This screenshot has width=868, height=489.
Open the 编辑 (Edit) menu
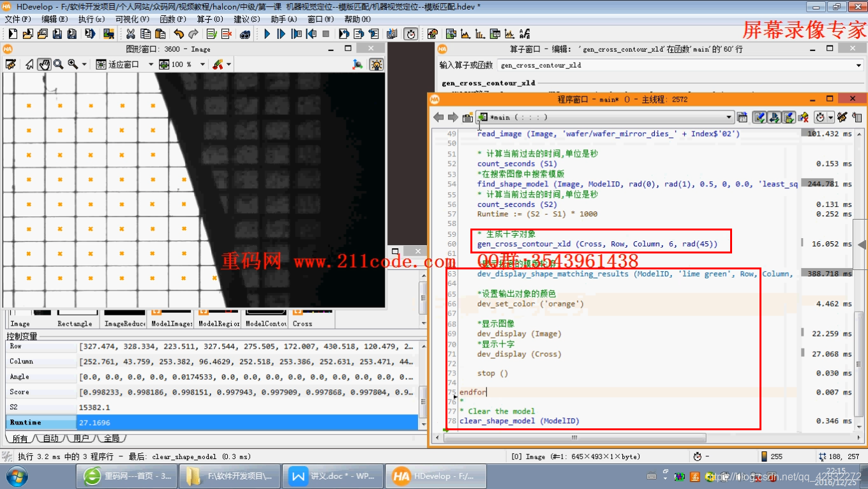pos(56,19)
